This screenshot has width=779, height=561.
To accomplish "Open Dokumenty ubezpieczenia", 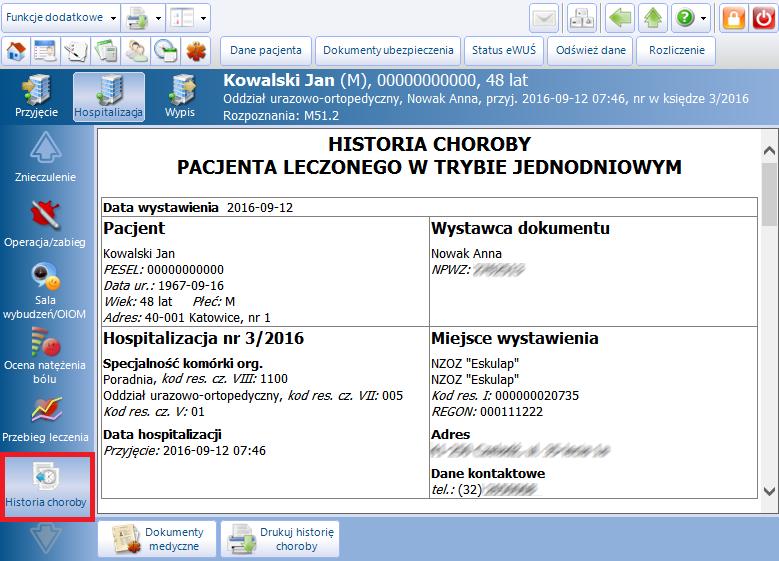I will 388,51.
